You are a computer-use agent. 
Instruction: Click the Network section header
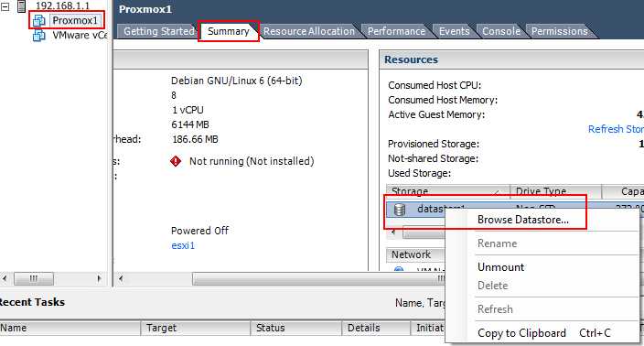(415, 254)
